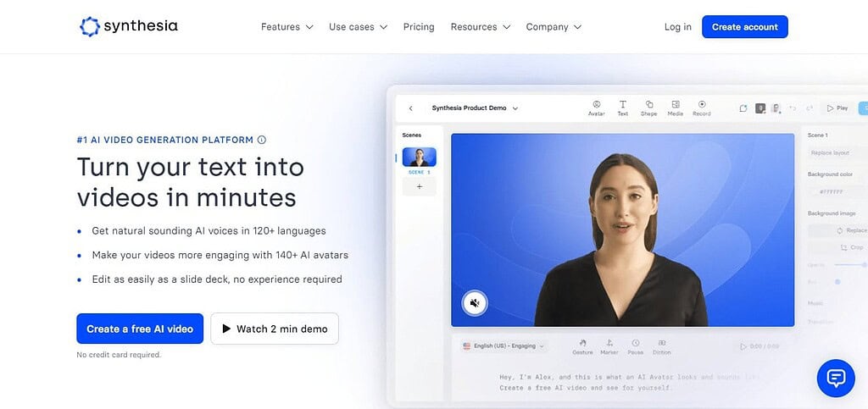Add a new scene with plus button
This screenshot has height=409, width=868.
tap(419, 187)
